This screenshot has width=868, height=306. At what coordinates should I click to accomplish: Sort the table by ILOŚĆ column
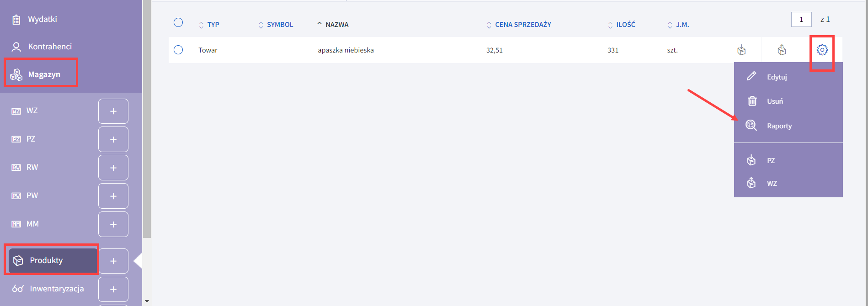(625, 25)
